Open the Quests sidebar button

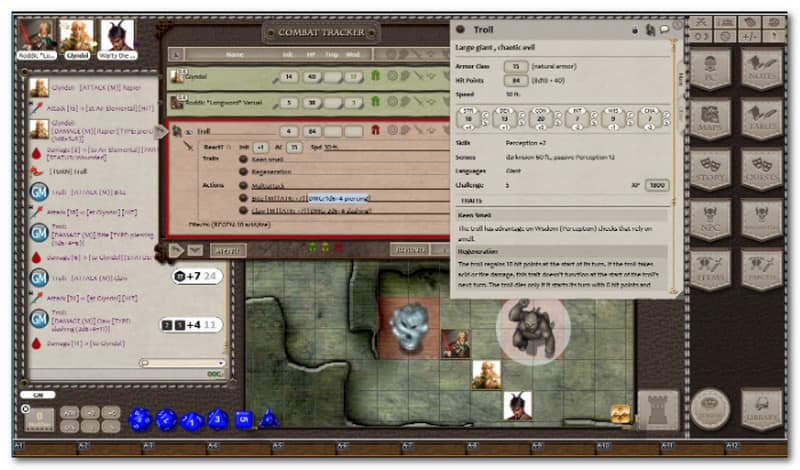coord(762,170)
